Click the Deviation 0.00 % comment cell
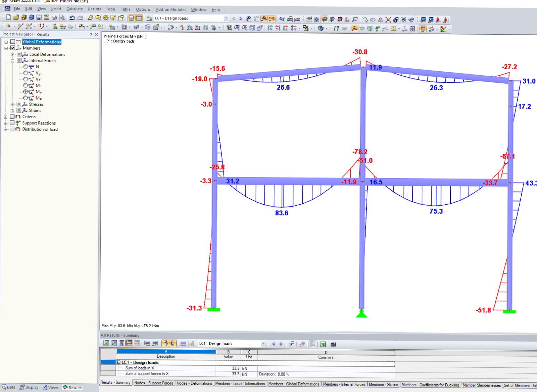The image size is (537, 392). [326, 374]
